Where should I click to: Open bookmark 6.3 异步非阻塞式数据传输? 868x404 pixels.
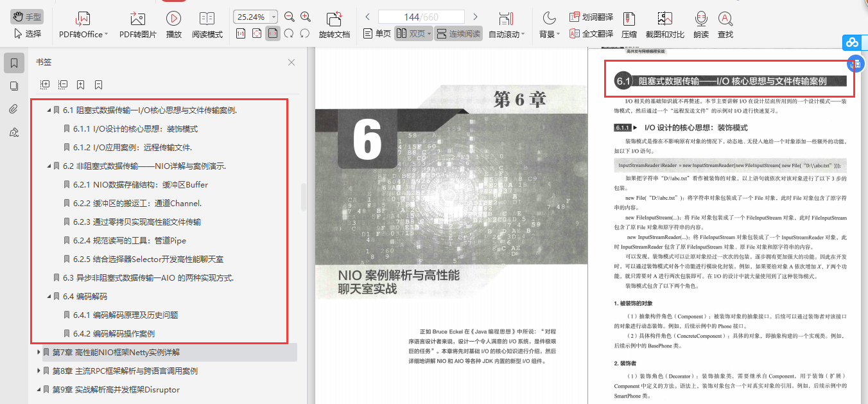coord(148,278)
